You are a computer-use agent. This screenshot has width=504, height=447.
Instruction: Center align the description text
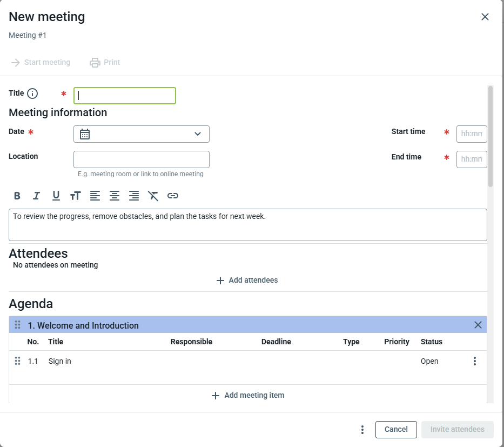pos(115,196)
